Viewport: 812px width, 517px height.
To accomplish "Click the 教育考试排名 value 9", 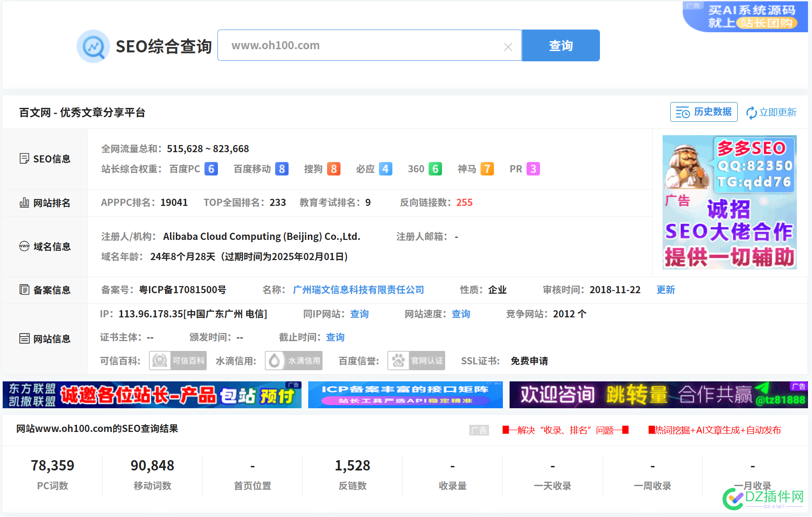I will pyautogui.click(x=368, y=202).
